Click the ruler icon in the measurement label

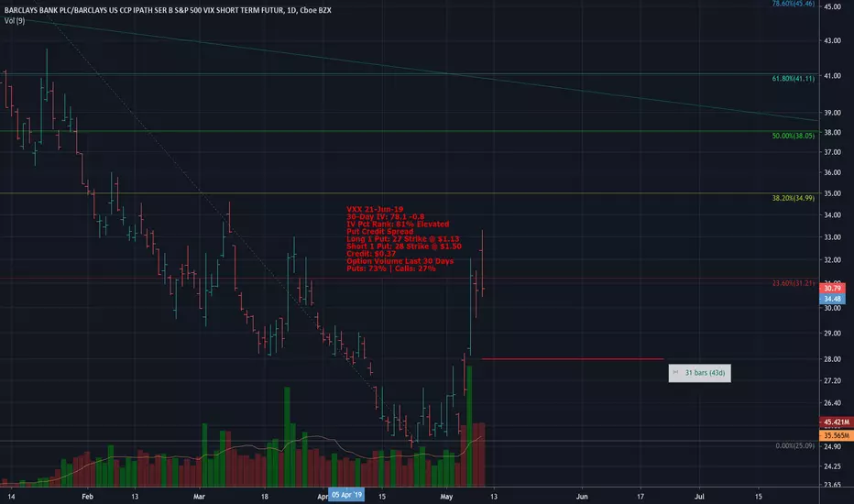pos(676,373)
